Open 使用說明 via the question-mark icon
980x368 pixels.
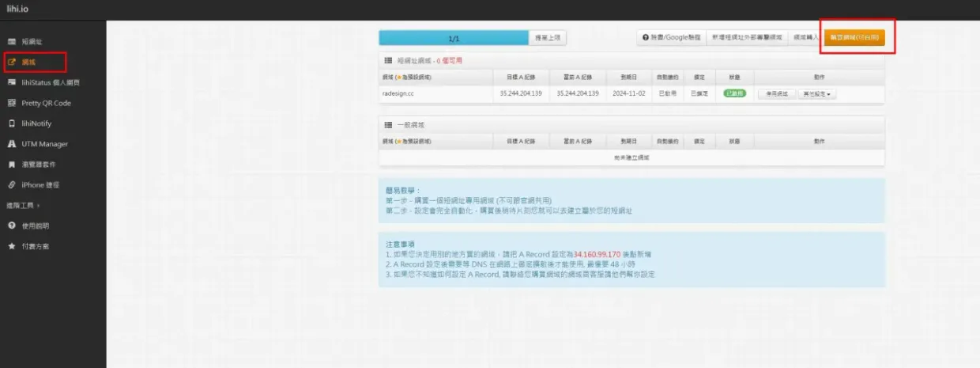(11, 226)
